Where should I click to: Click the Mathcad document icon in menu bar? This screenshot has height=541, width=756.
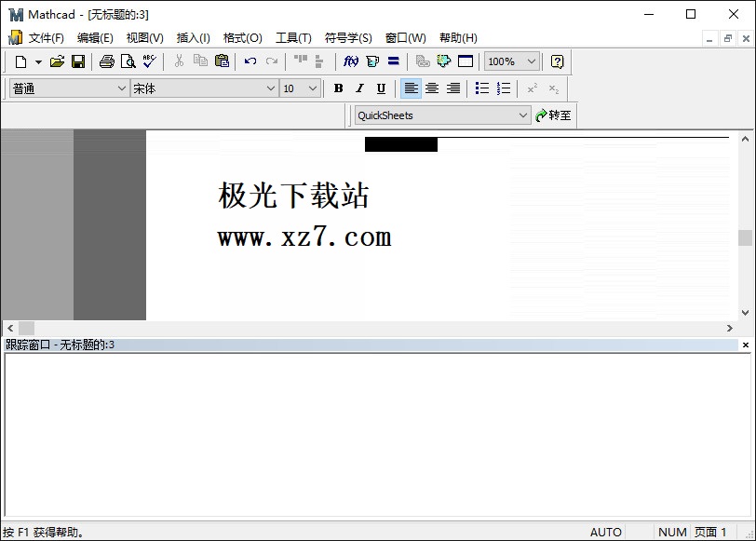[16, 37]
